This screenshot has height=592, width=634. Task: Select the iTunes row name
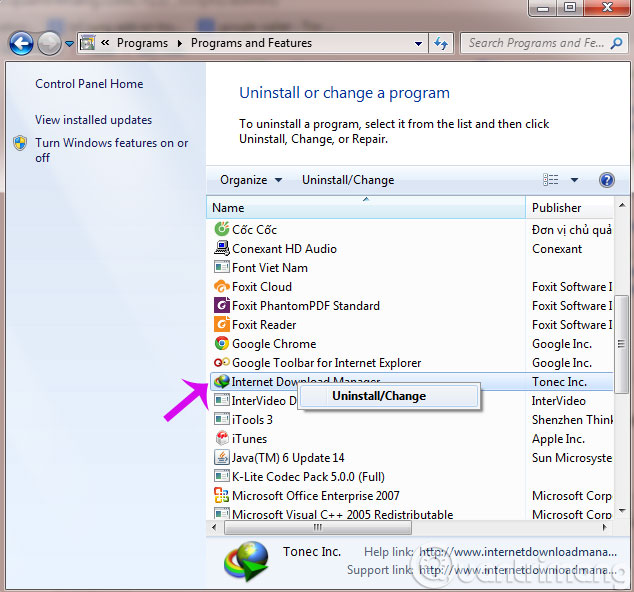click(249, 439)
